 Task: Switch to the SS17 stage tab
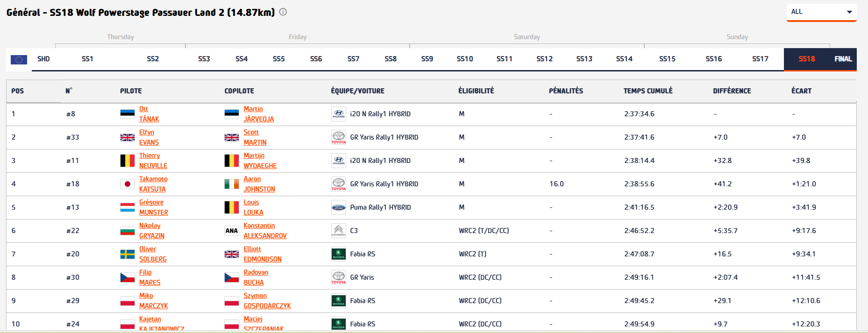pos(760,59)
